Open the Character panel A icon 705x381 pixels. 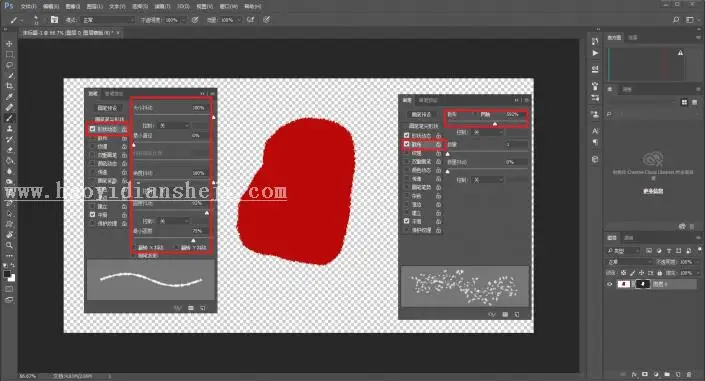(595, 131)
